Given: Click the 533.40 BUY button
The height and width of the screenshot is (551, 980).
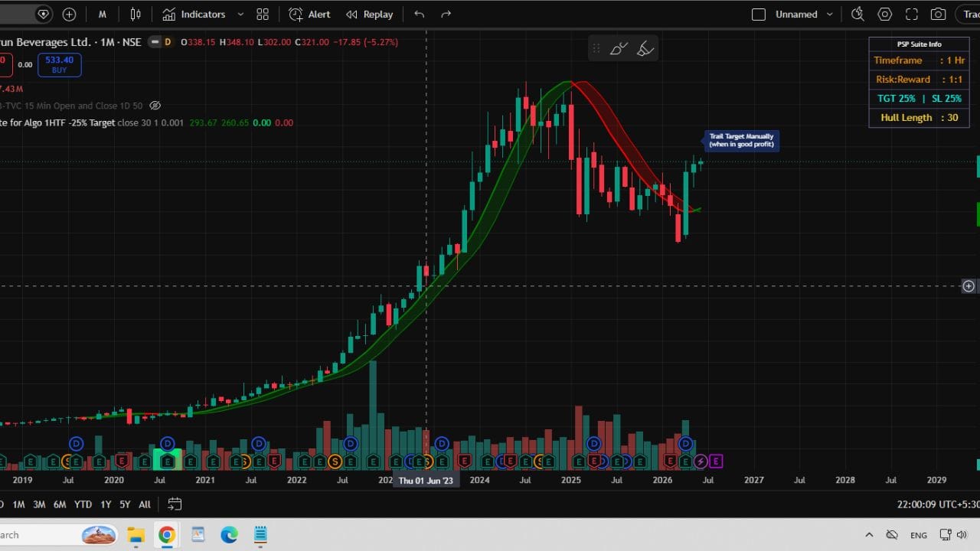Looking at the screenshot, I should (60, 65).
